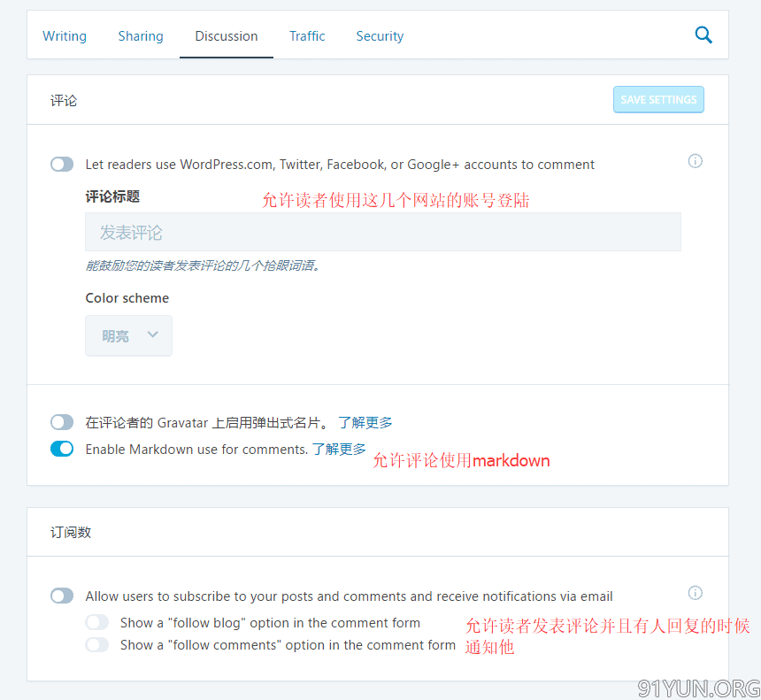This screenshot has height=700, width=761.
Task: Toggle the "follow blog" comment form option
Action: pyautogui.click(x=97, y=623)
